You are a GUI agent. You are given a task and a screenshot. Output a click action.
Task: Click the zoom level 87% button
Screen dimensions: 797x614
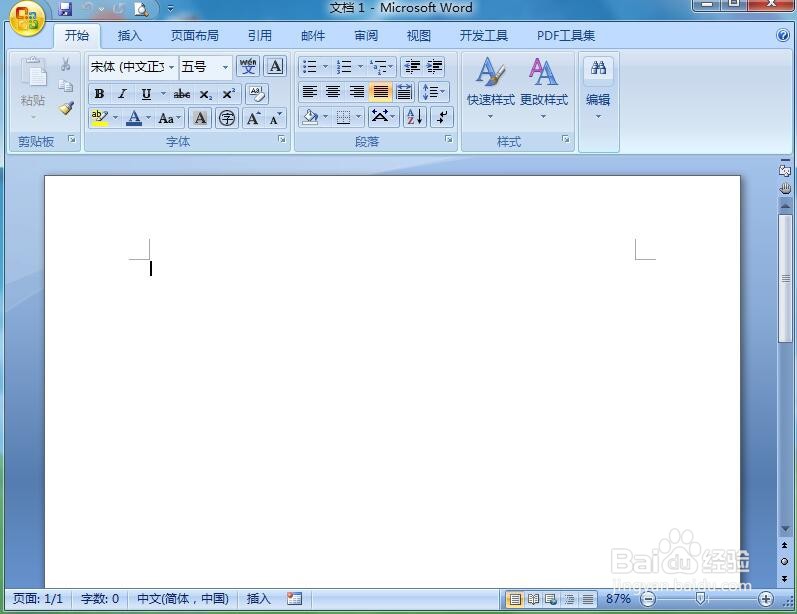618,599
